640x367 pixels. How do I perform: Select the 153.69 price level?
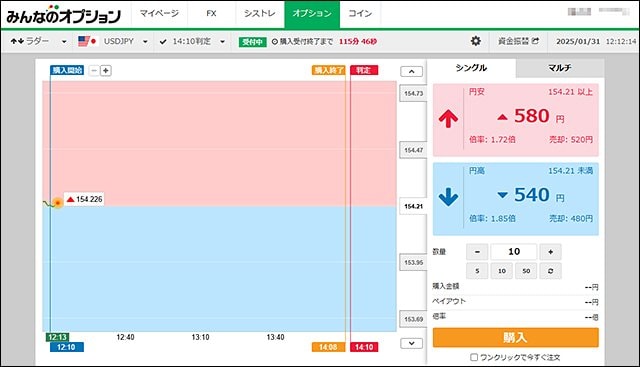point(413,319)
